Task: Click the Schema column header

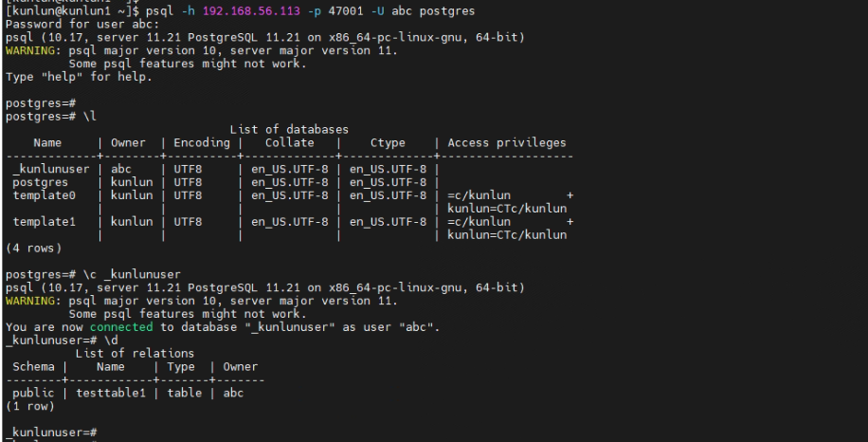Action: [x=33, y=367]
